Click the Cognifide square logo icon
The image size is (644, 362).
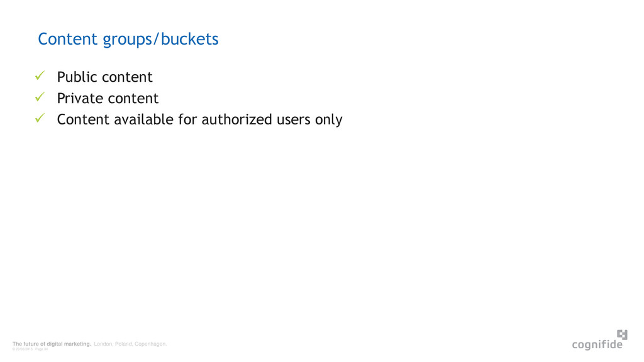tap(622, 334)
